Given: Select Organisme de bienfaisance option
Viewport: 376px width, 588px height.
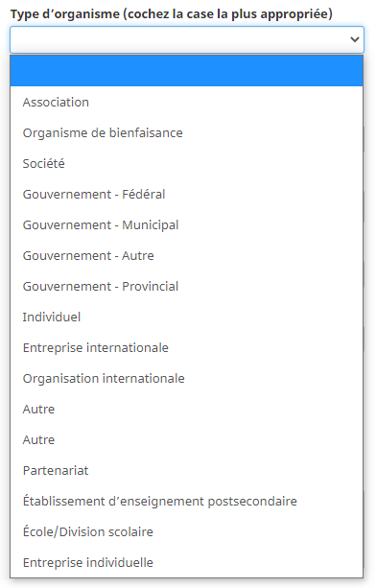Looking at the screenshot, I should 187,132.
